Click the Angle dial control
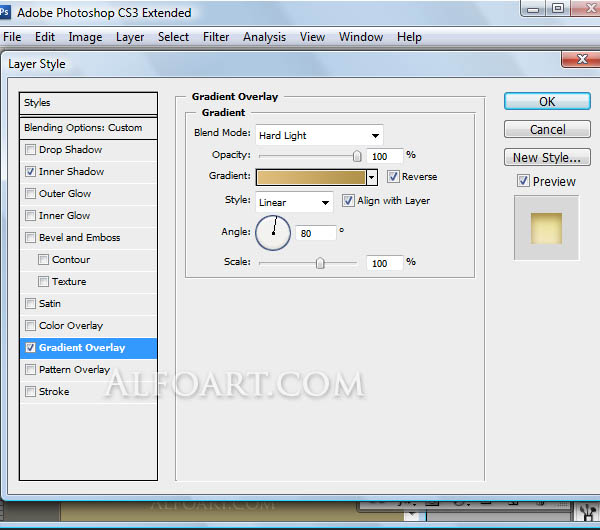The height and width of the screenshot is (530, 600). coord(273,233)
